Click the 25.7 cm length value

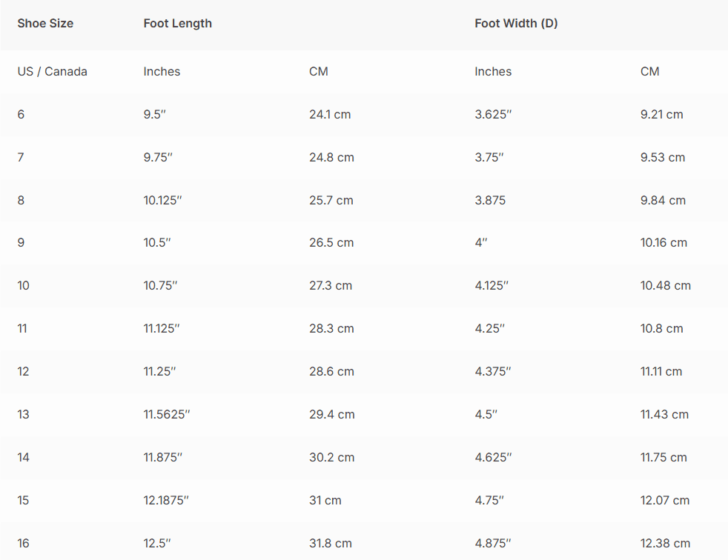click(331, 201)
